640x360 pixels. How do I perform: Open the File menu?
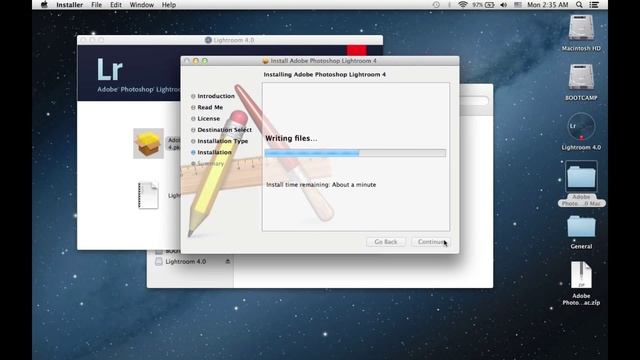96,5
